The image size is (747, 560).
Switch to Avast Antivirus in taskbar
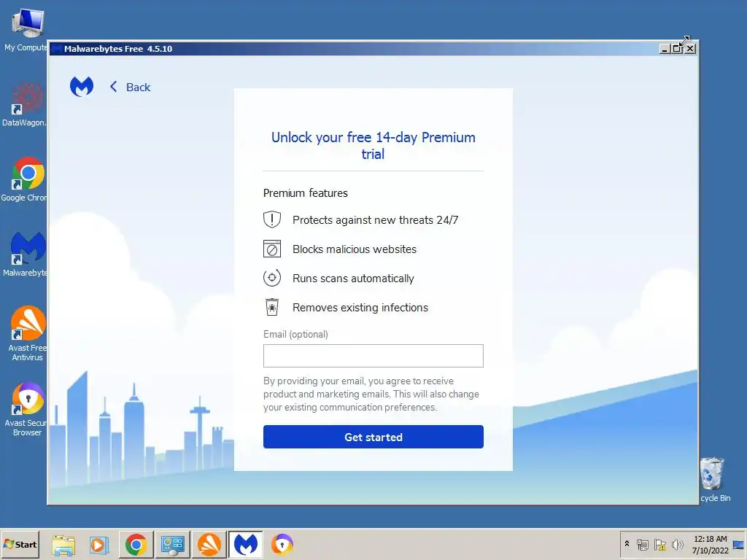[209, 544]
